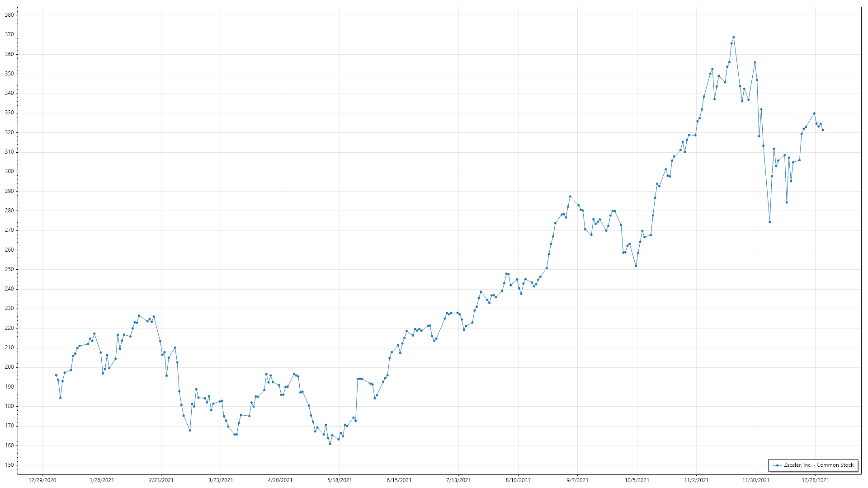Click the lowest data point near 161
The width and height of the screenshot is (868, 488).
330,444
